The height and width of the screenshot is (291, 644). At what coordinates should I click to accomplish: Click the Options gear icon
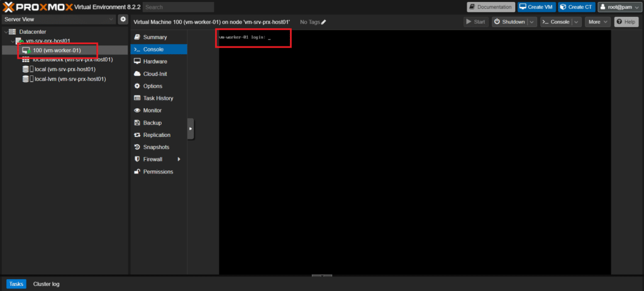coord(137,86)
